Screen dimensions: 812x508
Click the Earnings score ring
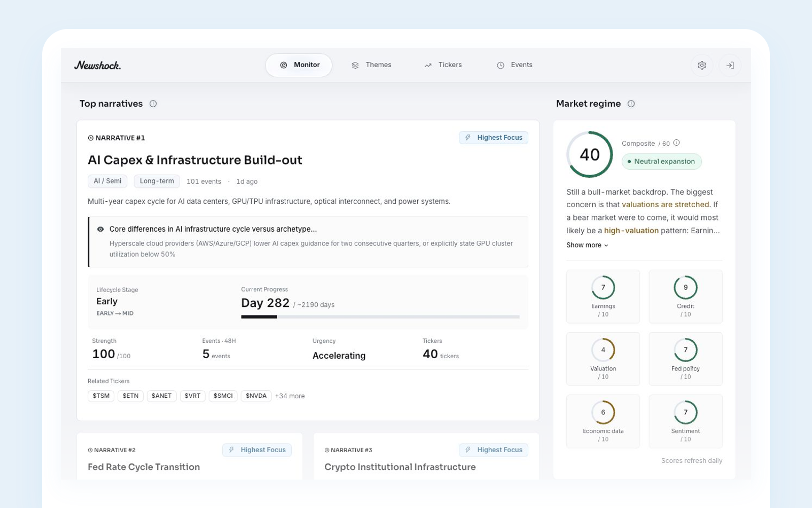[x=603, y=288]
